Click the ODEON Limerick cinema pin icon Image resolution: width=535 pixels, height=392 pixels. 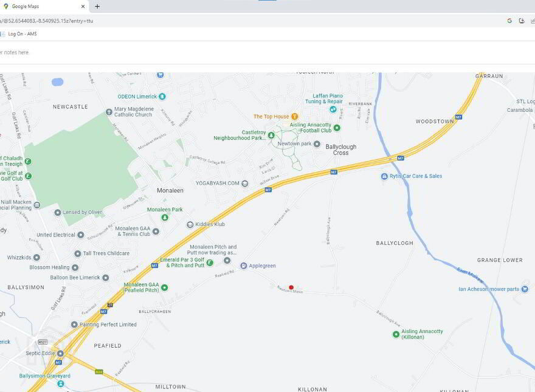(x=162, y=97)
